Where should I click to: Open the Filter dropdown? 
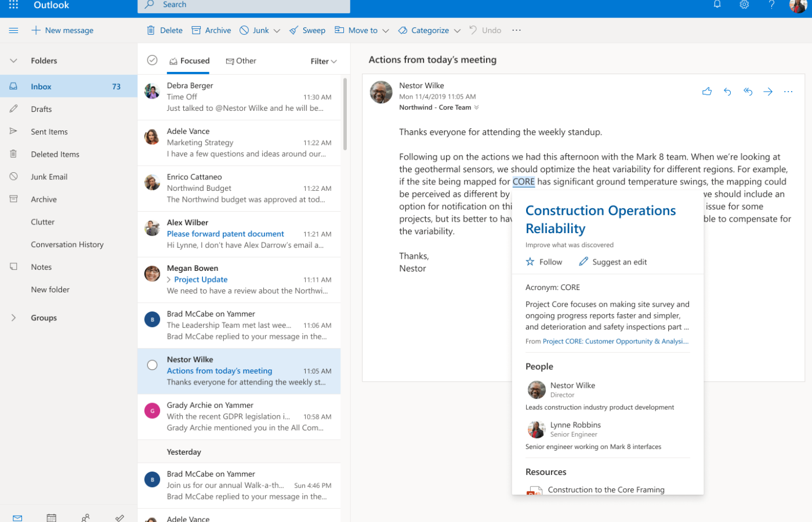(323, 61)
